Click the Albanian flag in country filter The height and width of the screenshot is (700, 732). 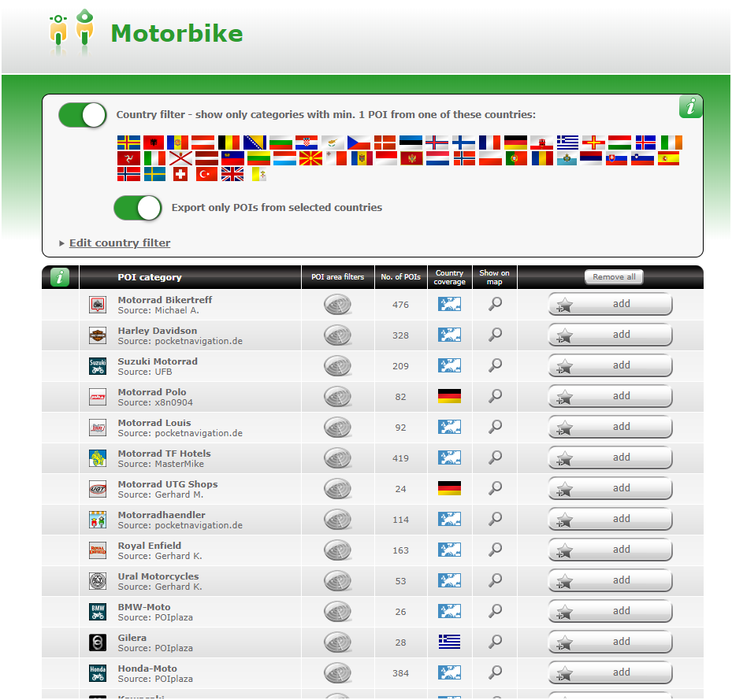click(x=154, y=143)
